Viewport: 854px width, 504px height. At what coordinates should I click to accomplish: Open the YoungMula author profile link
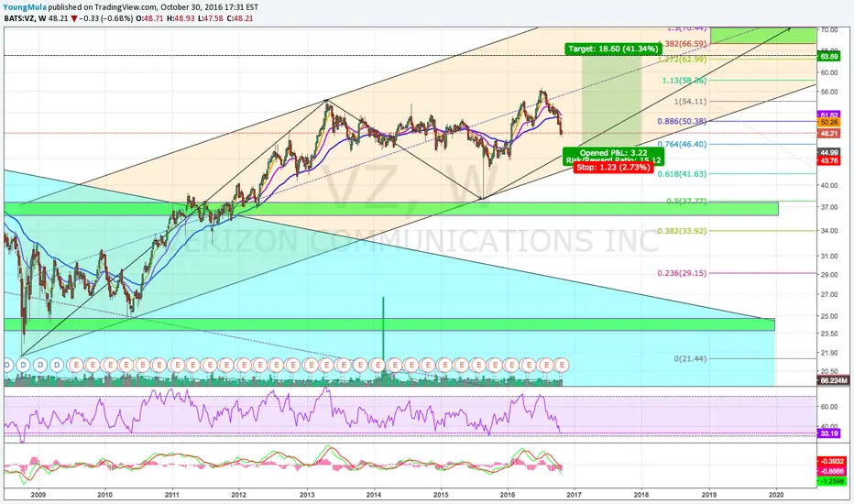pyautogui.click(x=25, y=7)
